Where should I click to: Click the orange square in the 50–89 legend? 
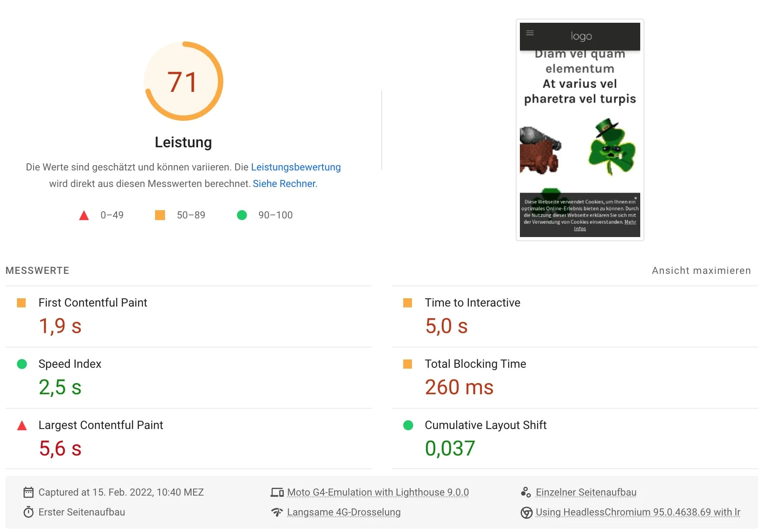click(x=160, y=215)
